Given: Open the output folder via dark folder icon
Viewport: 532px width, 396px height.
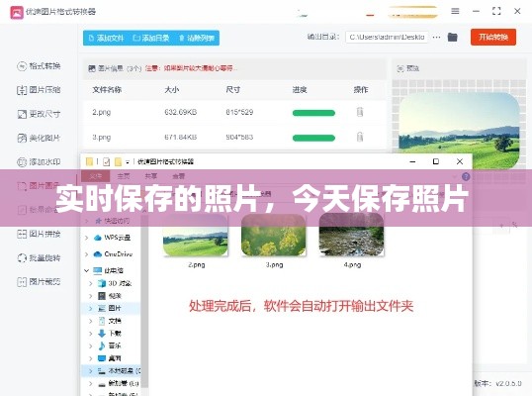Looking at the screenshot, I should pos(452,37).
